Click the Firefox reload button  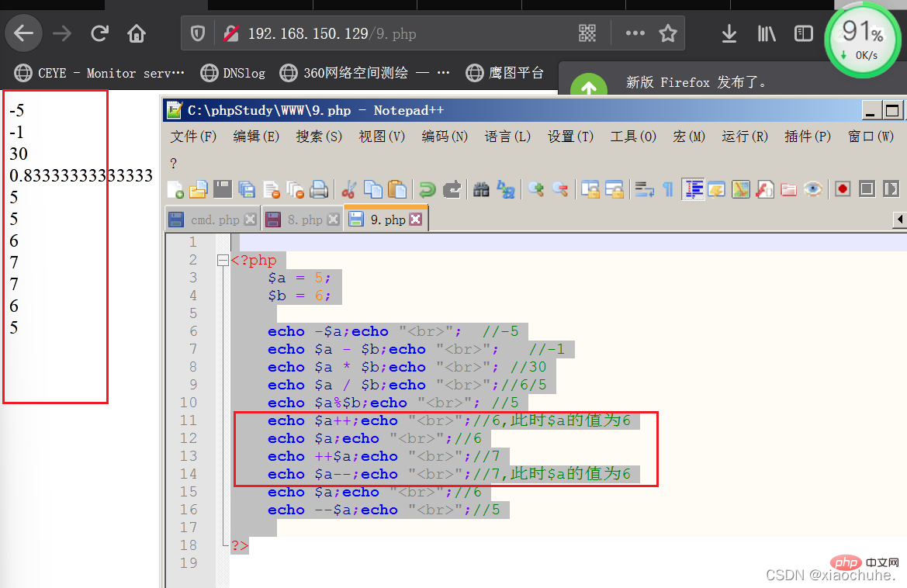[99, 33]
